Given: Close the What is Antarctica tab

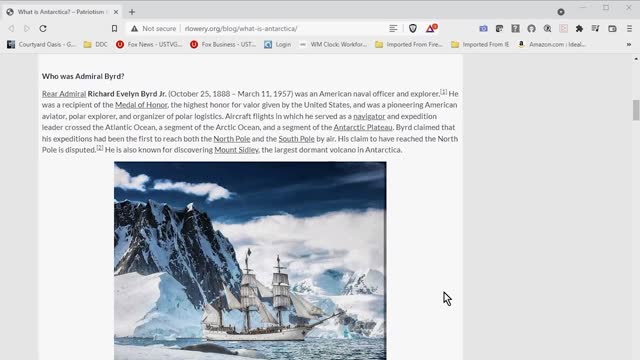Looking at the screenshot, I should 116,12.
